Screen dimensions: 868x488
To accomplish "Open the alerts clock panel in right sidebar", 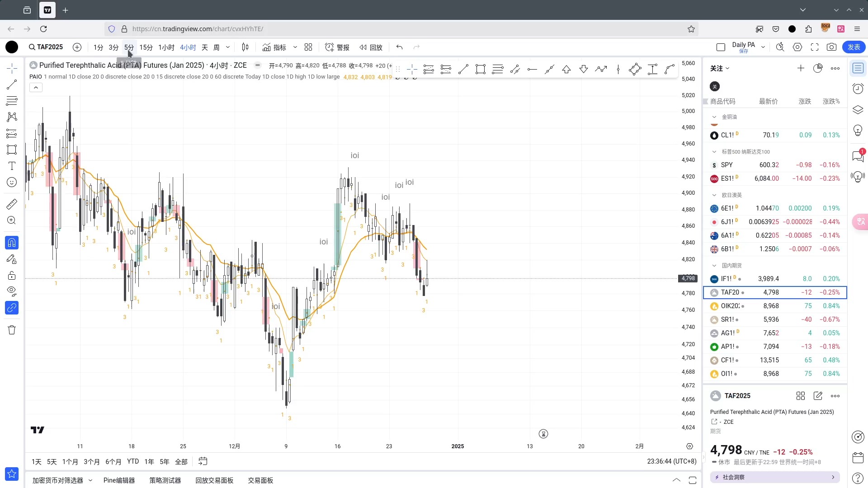I will (858, 89).
